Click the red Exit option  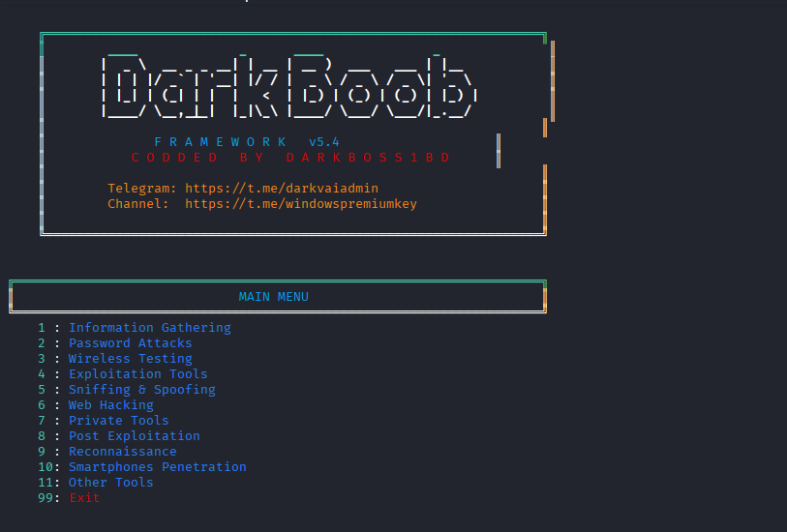(84, 498)
